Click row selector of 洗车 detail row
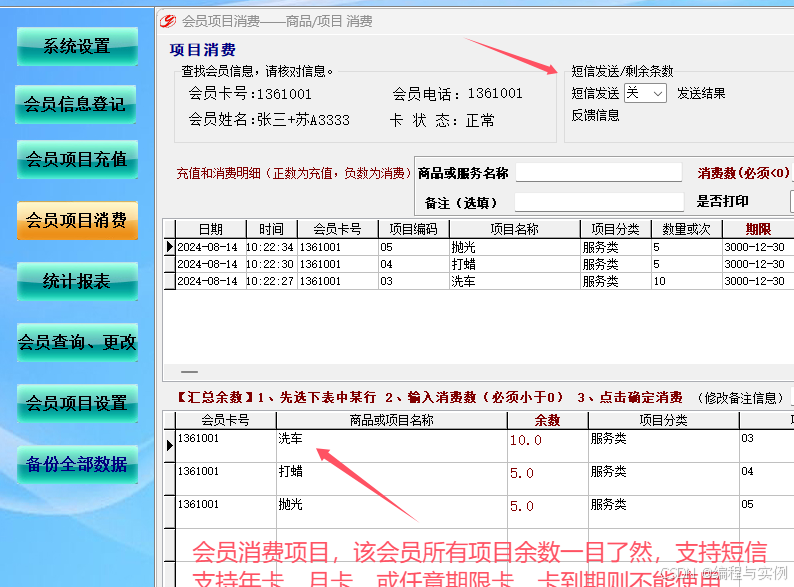The height and width of the screenshot is (587, 794). pos(170,281)
